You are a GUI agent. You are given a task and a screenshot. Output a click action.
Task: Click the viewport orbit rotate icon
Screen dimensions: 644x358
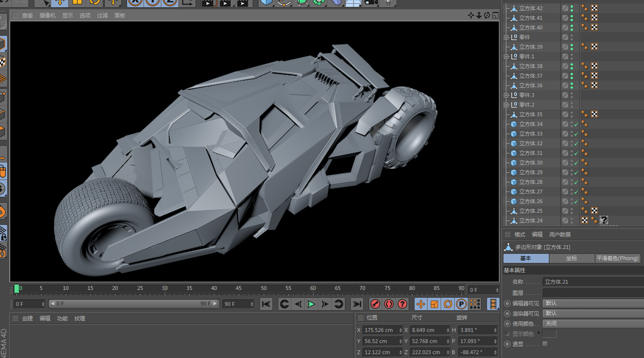(487, 15)
